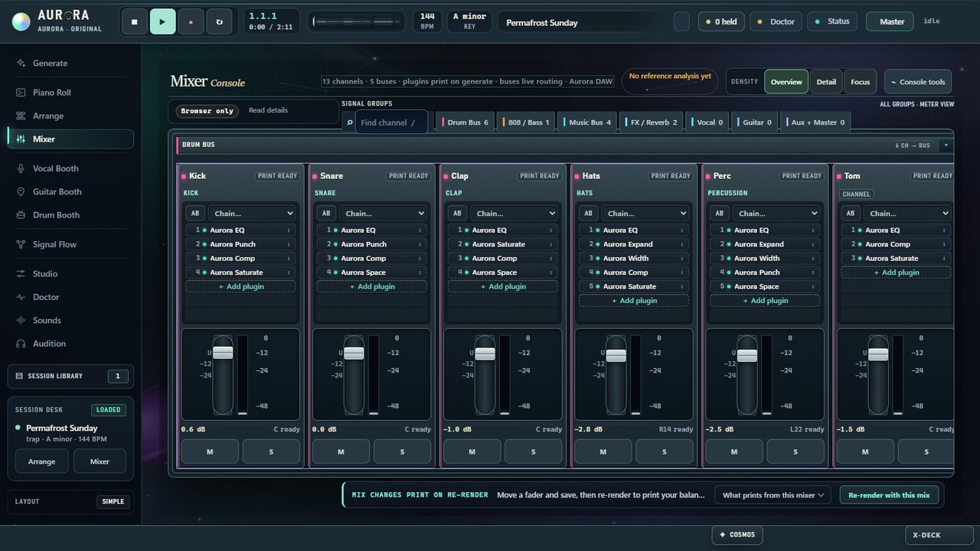Mute the Hats channel

click(x=603, y=452)
